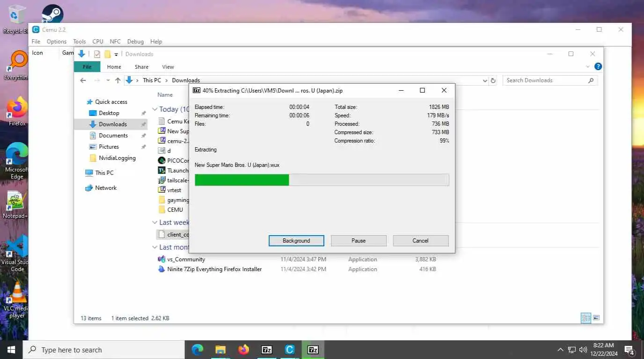The width and height of the screenshot is (644, 359).
Task: Open VLC media player desktop shortcut
Action: [17, 300]
